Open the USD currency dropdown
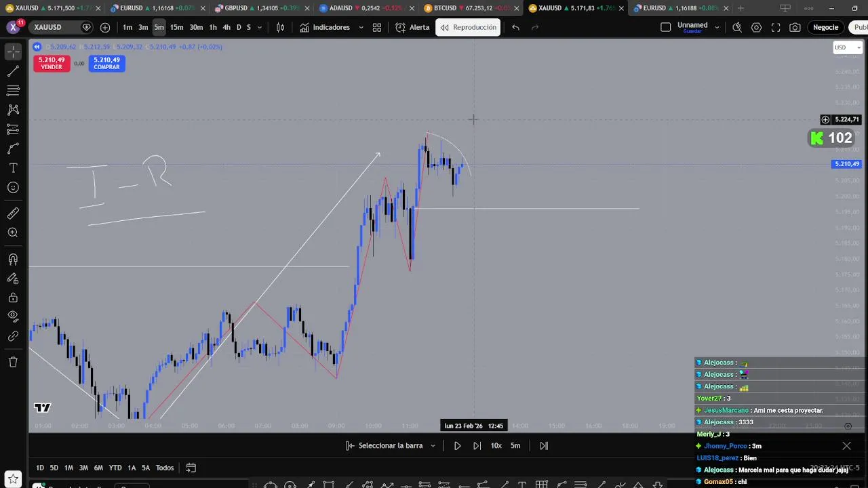This screenshot has width=868, height=488. [847, 47]
